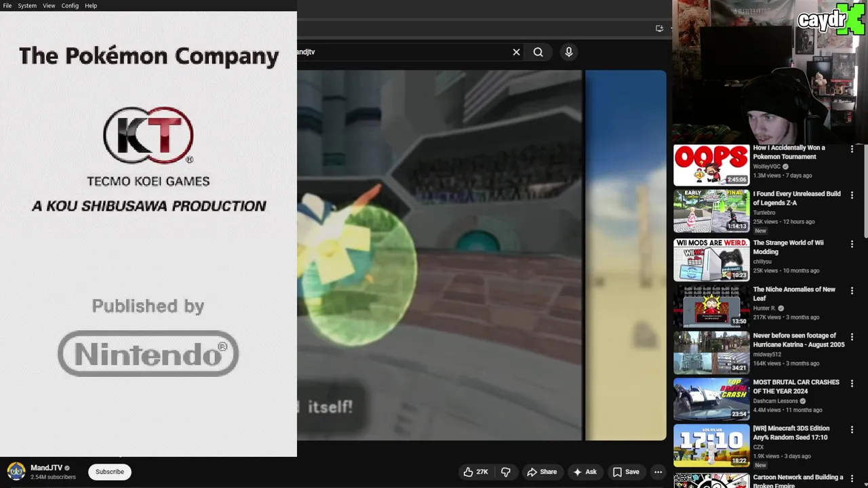Open options for New Leaf video

(852, 291)
